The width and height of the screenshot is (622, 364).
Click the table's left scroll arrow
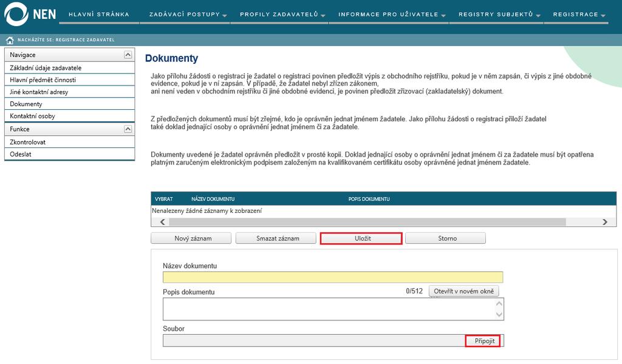coord(162,222)
